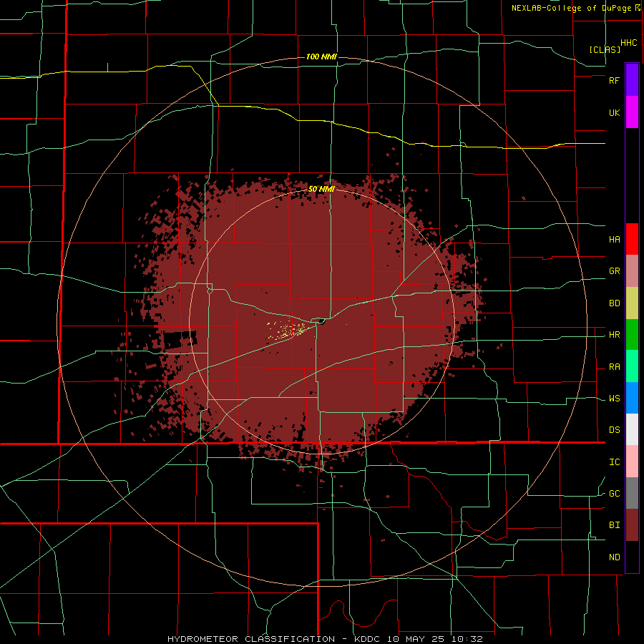Select the BI dark red swatch

[x=632, y=525]
